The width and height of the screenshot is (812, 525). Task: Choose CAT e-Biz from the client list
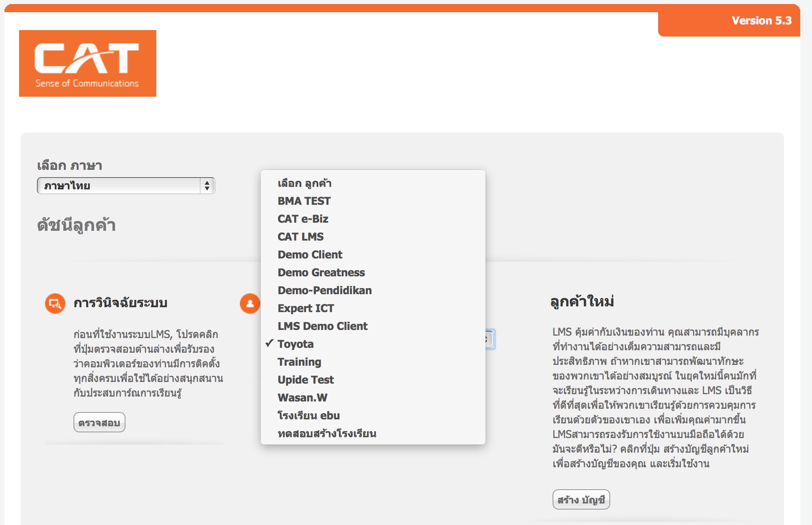point(373,219)
